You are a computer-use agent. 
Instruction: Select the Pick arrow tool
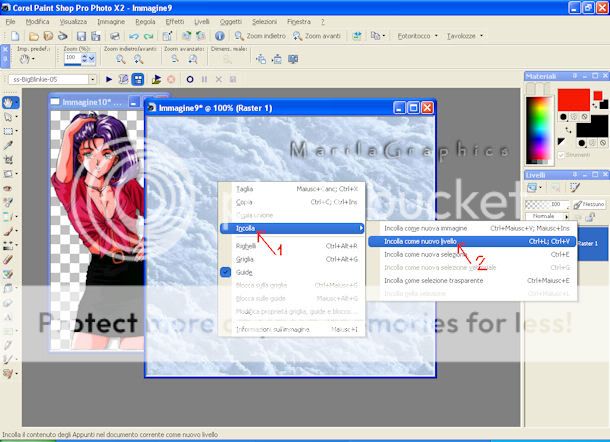(x=8, y=117)
